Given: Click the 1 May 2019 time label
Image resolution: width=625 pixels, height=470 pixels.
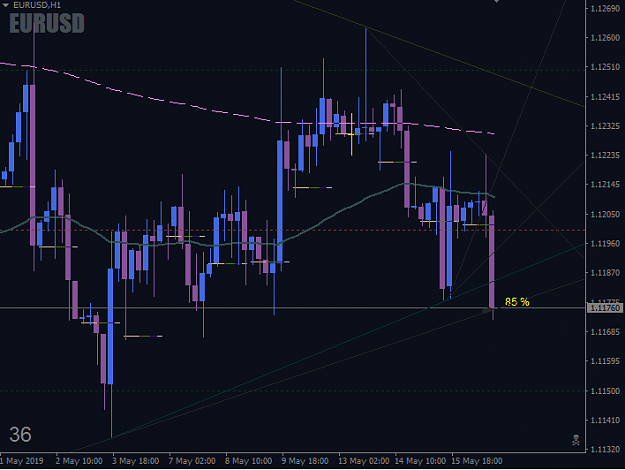Looking at the screenshot, I should coord(22,461).
